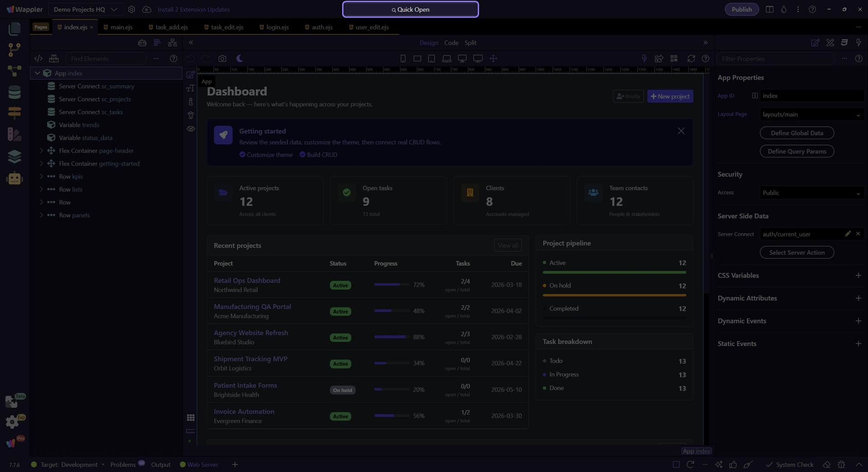Screen dimensions: 868x472
Task: Open project settings gear next to project name
Action: pyautogui.click(x=132, y=10)
